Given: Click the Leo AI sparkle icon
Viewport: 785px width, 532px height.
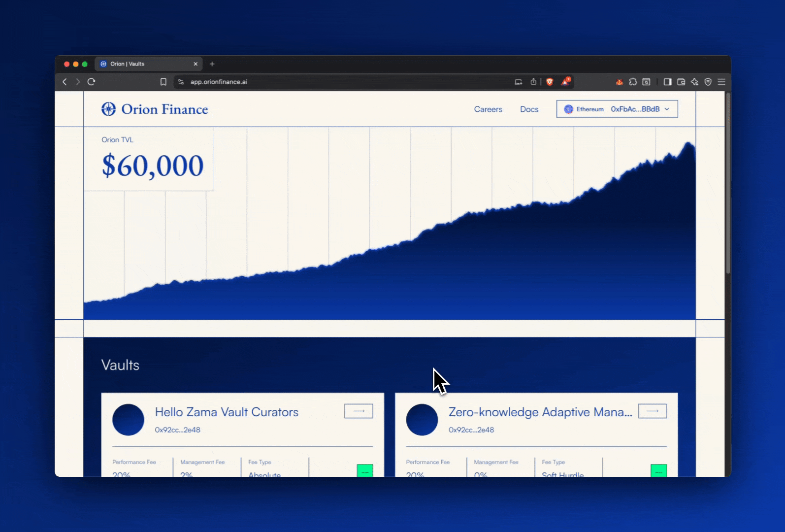Looking at the screenshot, I should coord(694,82).
